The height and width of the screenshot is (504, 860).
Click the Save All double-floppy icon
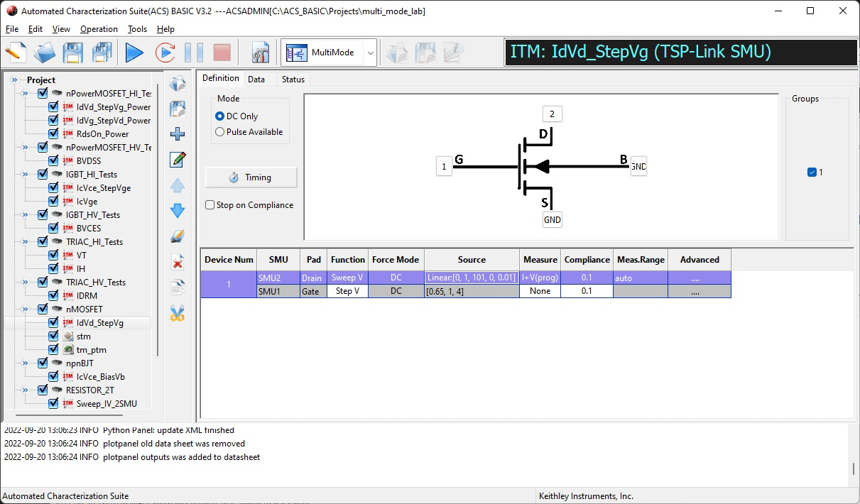point(102,53)
